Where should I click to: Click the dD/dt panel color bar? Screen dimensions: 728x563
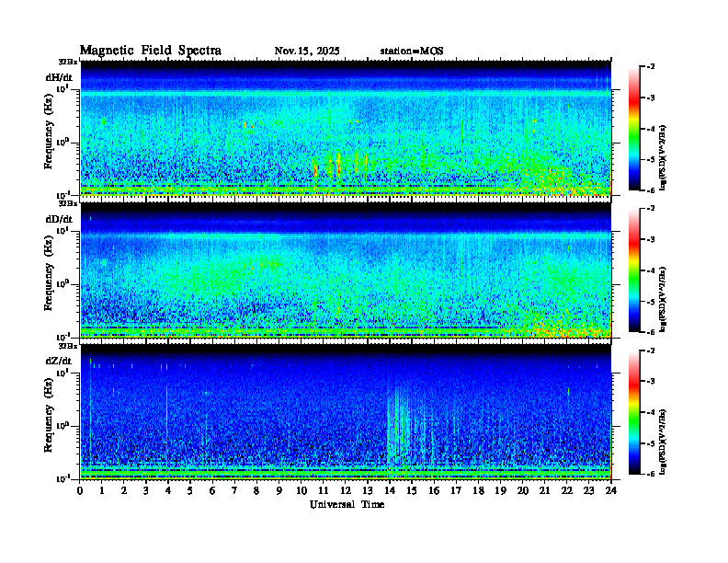[634, 270]
